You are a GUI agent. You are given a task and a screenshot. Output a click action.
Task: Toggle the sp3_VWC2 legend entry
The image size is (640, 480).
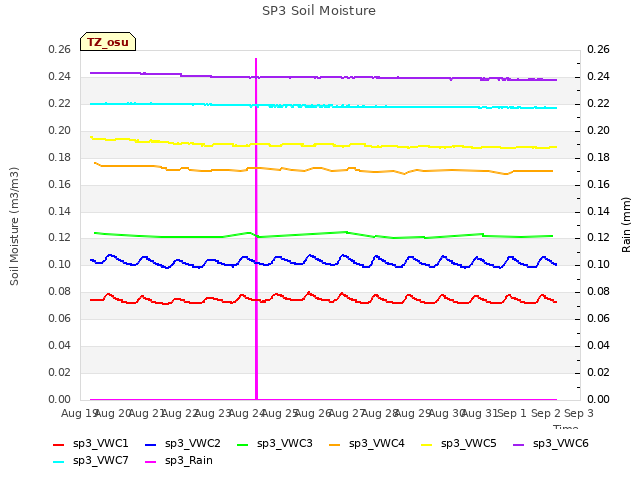[182, 444]
